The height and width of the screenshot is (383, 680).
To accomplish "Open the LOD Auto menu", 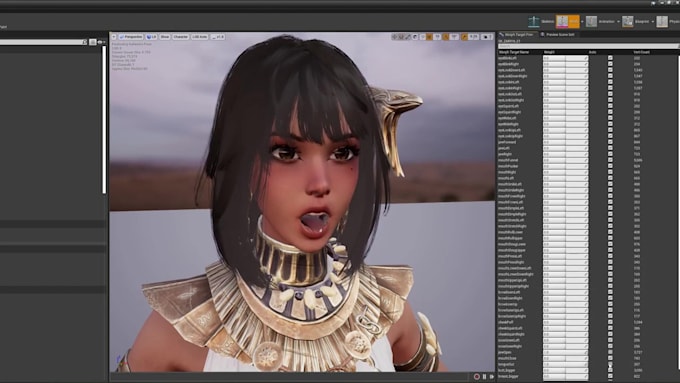I will pyautogui.click(x=199, y=37).
